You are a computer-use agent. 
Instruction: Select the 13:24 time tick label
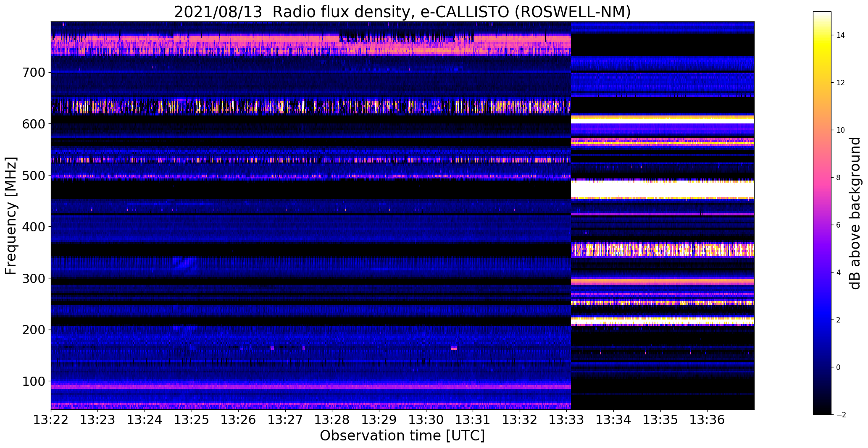pyautogui.click(x=145, y=419)
